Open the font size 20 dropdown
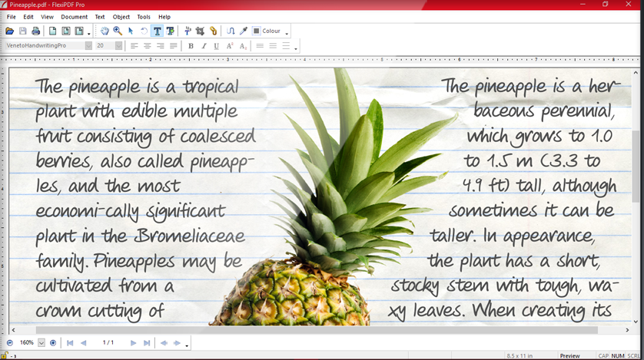The image size is (644, 360). pyautogui.click(x=118, y=45)
